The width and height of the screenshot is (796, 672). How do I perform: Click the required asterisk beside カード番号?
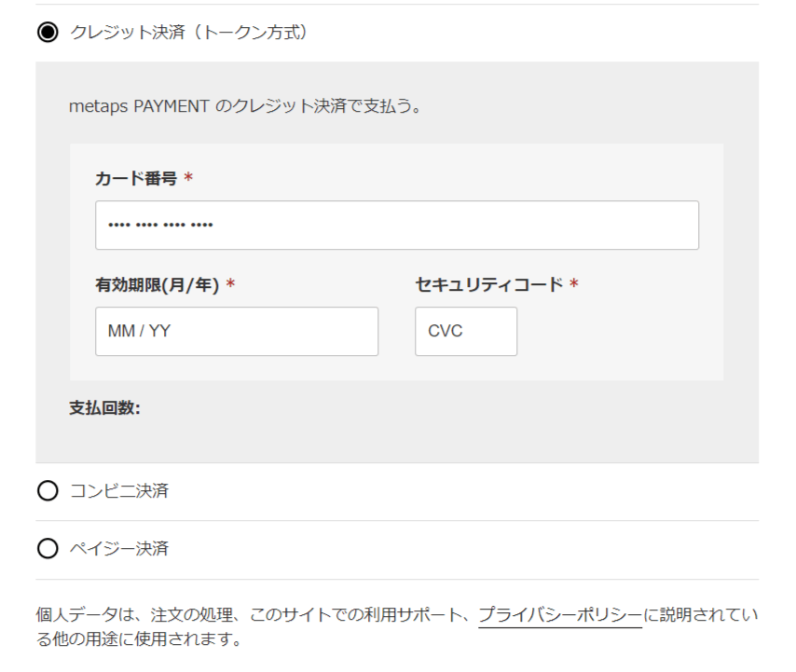(x=188, y=177)
